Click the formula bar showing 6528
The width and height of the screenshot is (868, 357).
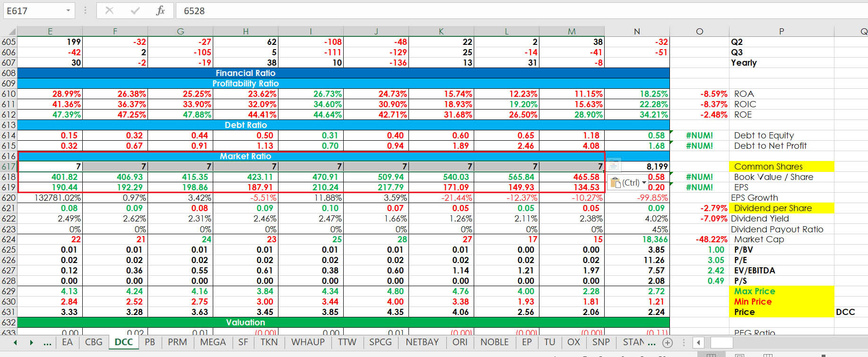tap(473, 10)
